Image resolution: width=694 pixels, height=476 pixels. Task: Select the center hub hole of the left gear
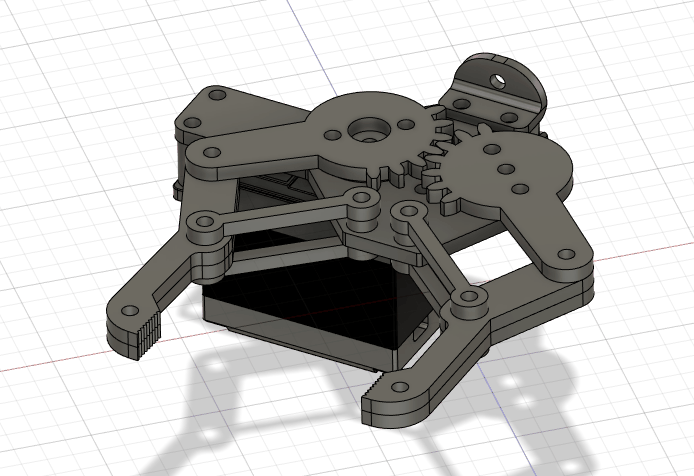pyautogui.click(x=369, y=130)
